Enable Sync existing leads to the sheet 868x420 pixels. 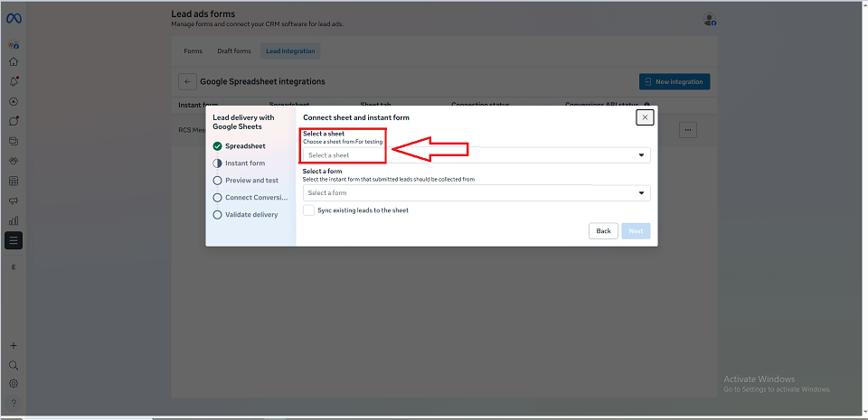309,210
